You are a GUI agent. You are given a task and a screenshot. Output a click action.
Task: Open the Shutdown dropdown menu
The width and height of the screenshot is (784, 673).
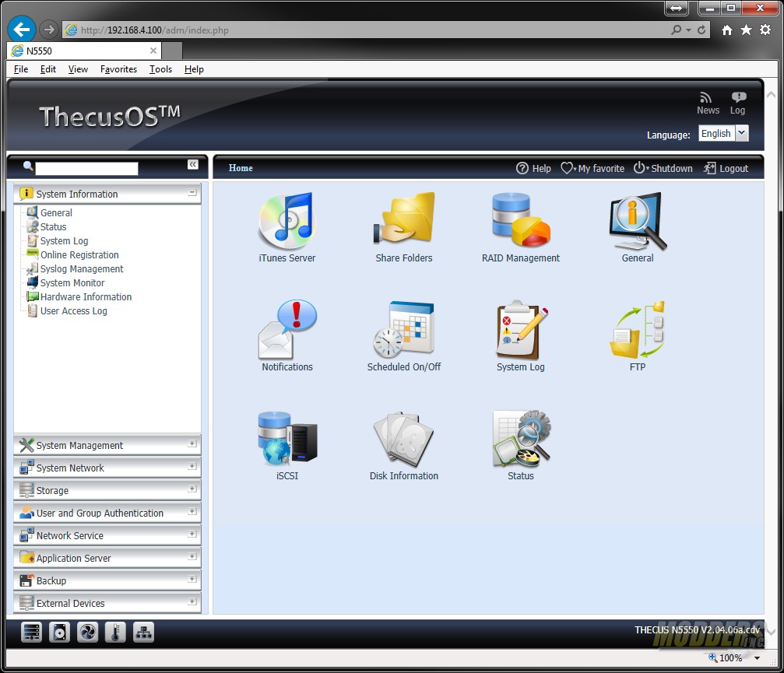pyautogui.click(x=663, y=168)
